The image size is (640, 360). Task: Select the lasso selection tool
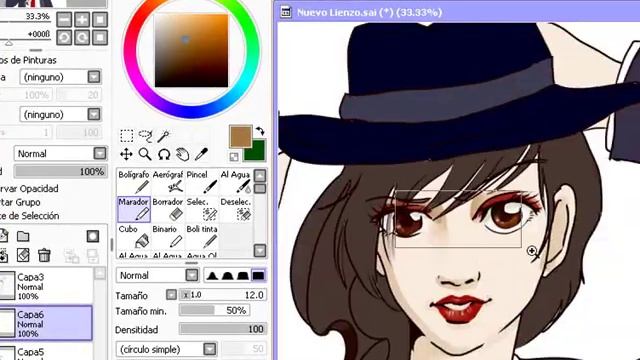(x=145, y=136)
